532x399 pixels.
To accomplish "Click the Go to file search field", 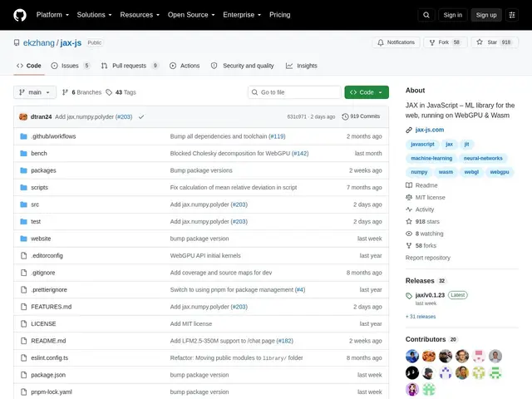I will 294,92.
